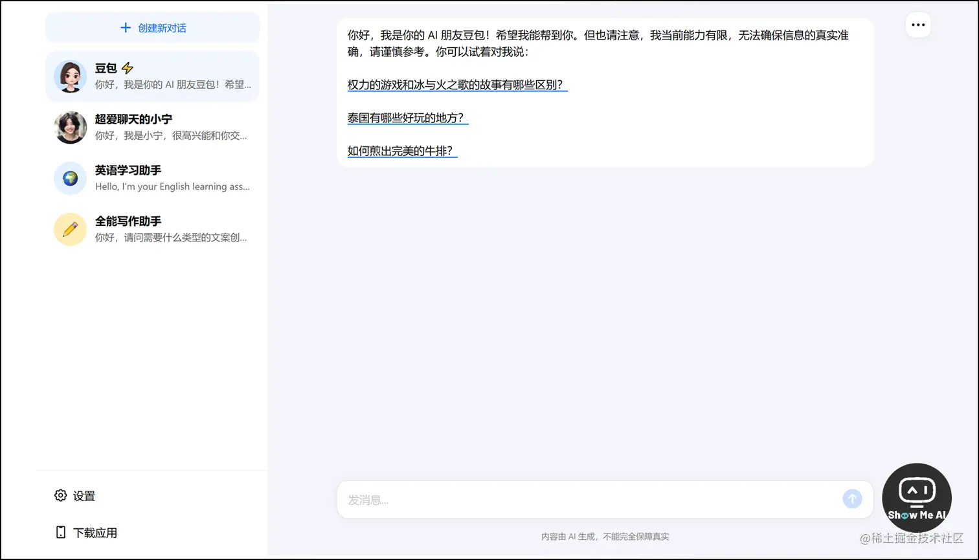Click the phone icon beside 下载应用
The height and width of the screenshot is (560, 979).
click(x=61, y=532)
